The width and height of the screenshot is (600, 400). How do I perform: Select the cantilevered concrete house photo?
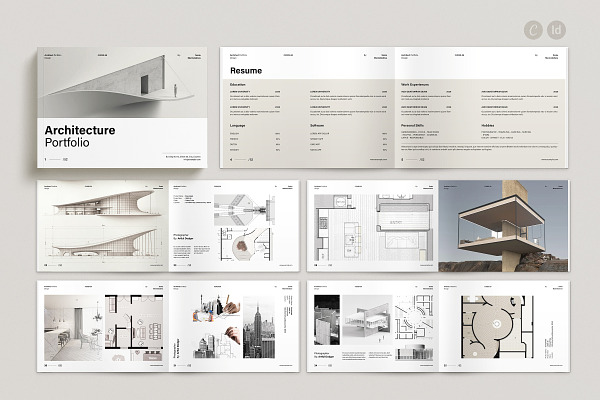click(501, 225)
